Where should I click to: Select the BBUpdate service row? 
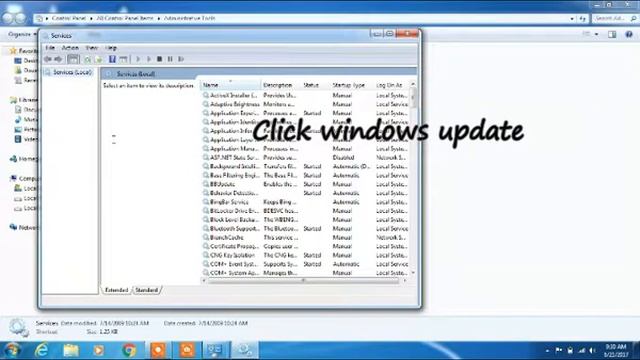click(x=305, y=184)
